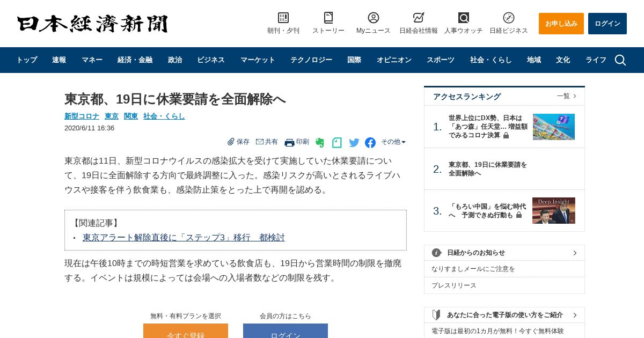Select ビジネス in navigation bar
This screenshot has width=644, height=338.
pos(211,60)
